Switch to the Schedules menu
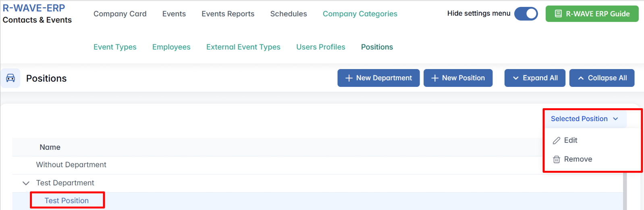 (289, 14)
